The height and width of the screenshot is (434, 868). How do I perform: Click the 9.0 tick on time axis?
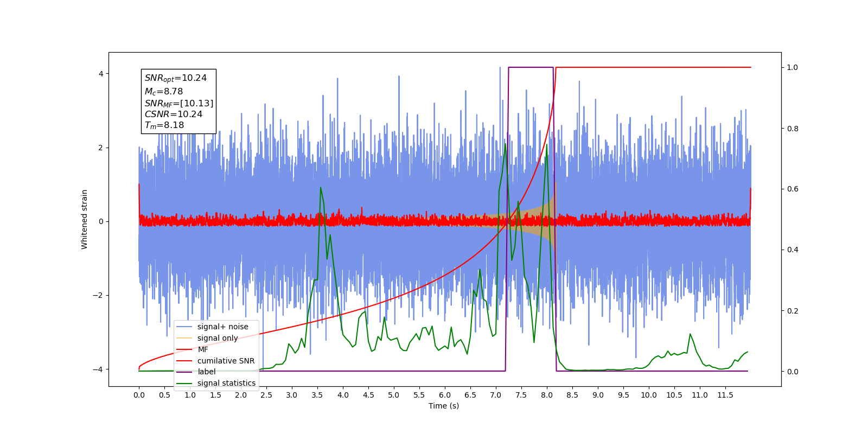[x=598, y=395]
